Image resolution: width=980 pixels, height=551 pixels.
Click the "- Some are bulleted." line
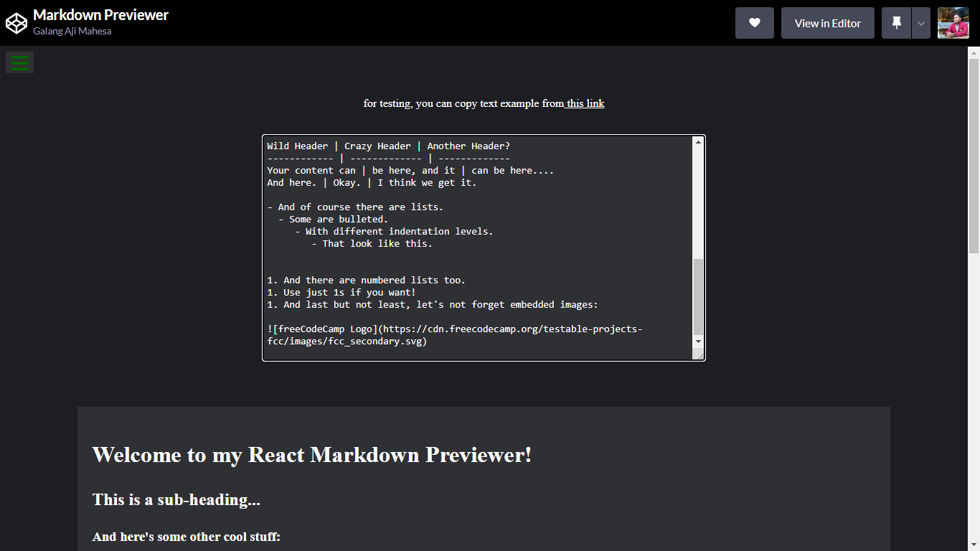(x=333, y=219)
